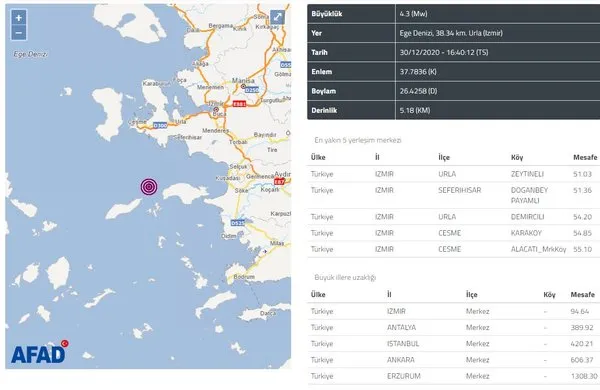Viewport: 600px width, 390px height.
Task: Click the distance value 54.20
Action: [x=582, y=217]
